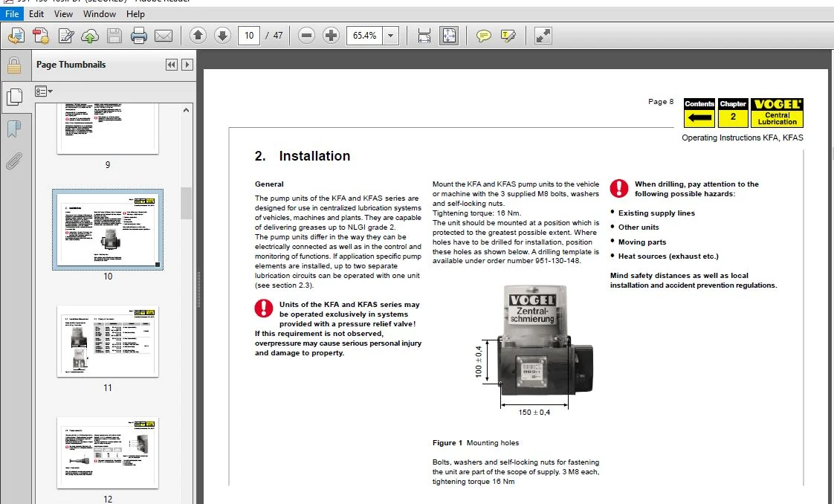Collapse the Page Thumbnails pane
This screenshot has width=834, height=504.
coord(171,65)
